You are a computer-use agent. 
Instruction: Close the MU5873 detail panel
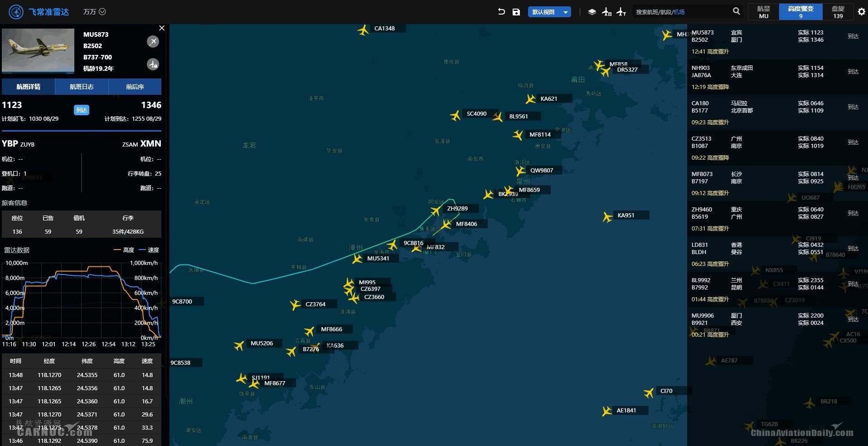click(x=162, y=28)
